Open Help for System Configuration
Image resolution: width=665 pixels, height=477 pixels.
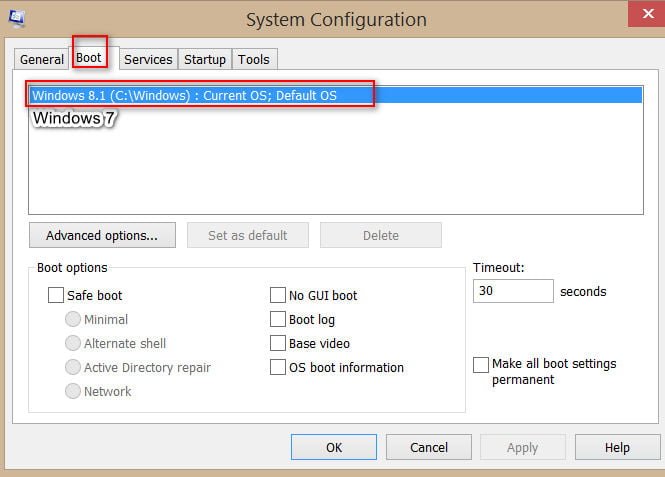(618, 447)
